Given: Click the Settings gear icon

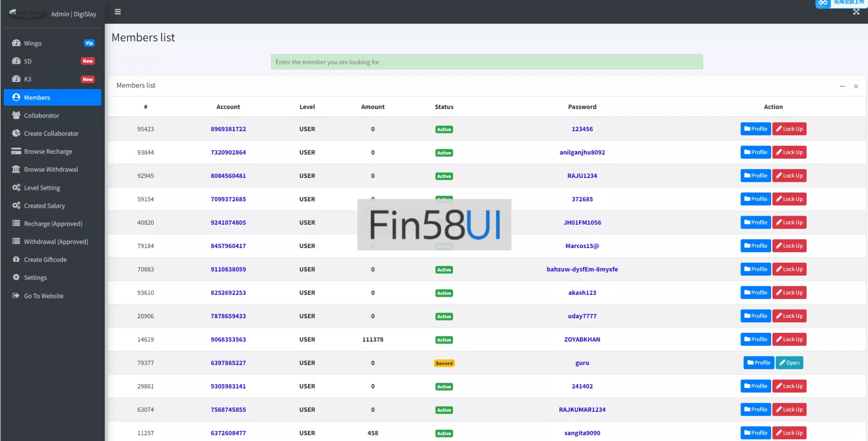Looking at the screenshot, I should click(x=16, y=277).
